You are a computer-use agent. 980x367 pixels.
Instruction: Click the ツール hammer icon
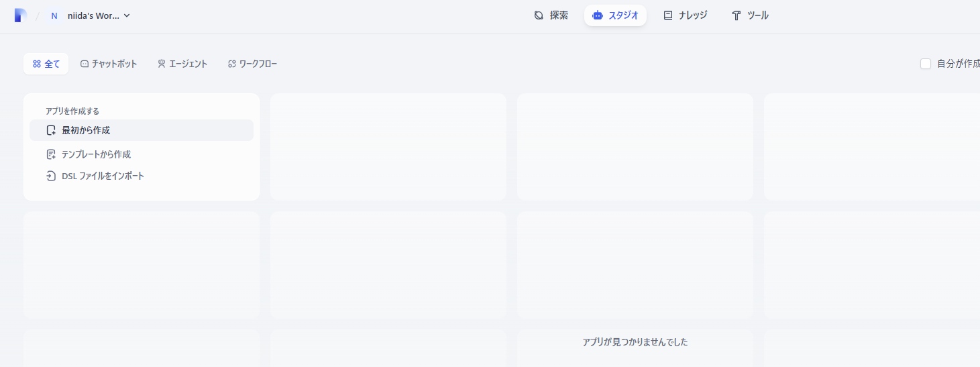737,15
